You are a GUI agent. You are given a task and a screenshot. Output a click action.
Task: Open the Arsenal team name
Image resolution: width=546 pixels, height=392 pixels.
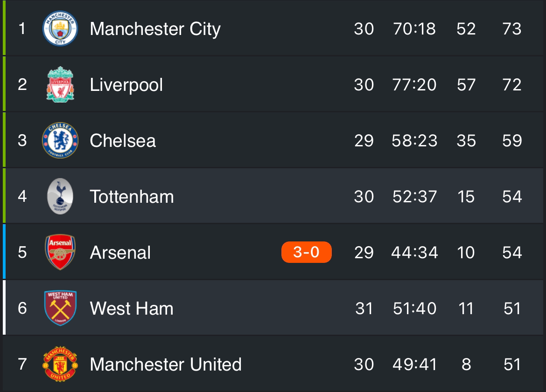(x=120, y=253)
